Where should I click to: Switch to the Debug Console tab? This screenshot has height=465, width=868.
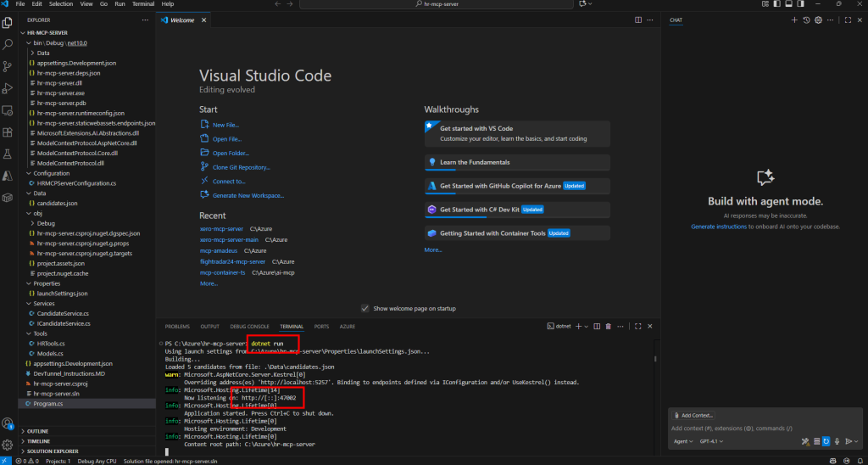click(x=249, y=326)
